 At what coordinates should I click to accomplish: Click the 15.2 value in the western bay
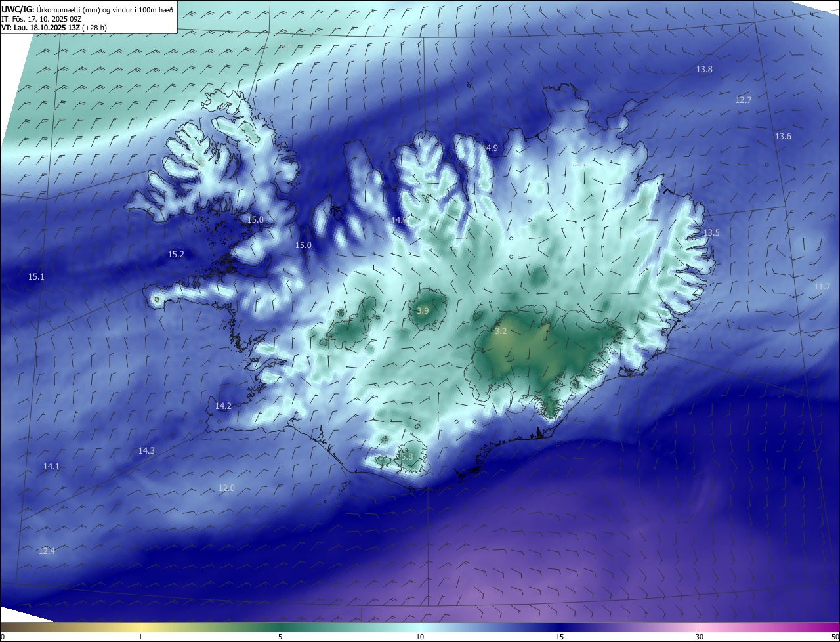(176, 254)
